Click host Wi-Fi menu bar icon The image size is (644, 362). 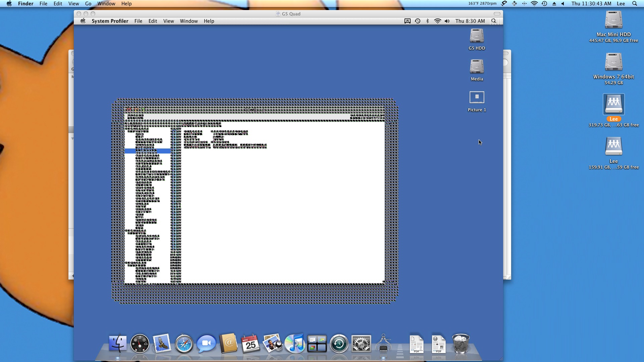534,3
